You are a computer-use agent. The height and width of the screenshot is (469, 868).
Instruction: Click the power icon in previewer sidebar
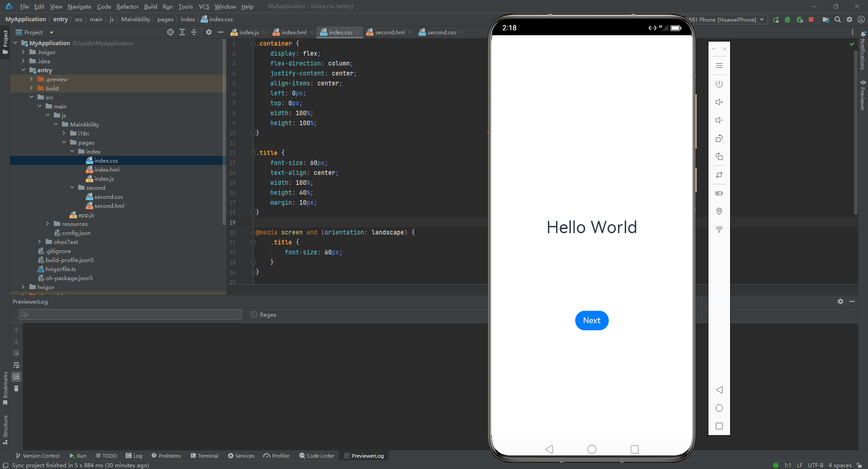point(719,84)
